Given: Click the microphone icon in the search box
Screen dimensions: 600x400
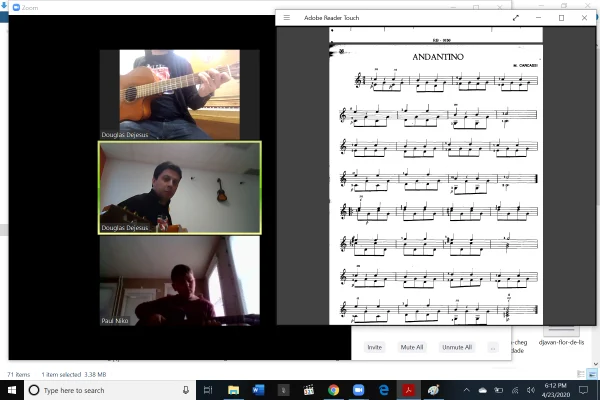Looking at the screenshot, I should [x=186, y=390].
